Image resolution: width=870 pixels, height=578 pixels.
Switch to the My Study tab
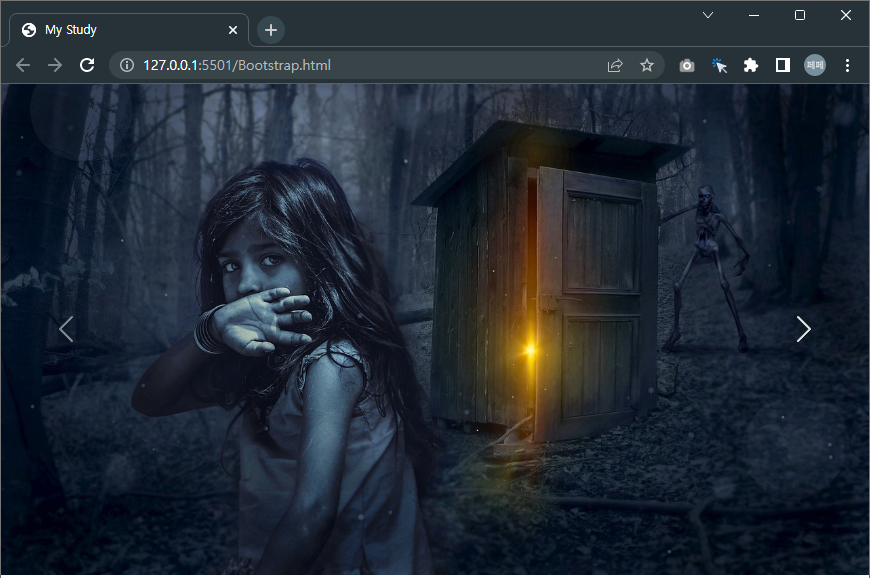[x=129, y=30]
